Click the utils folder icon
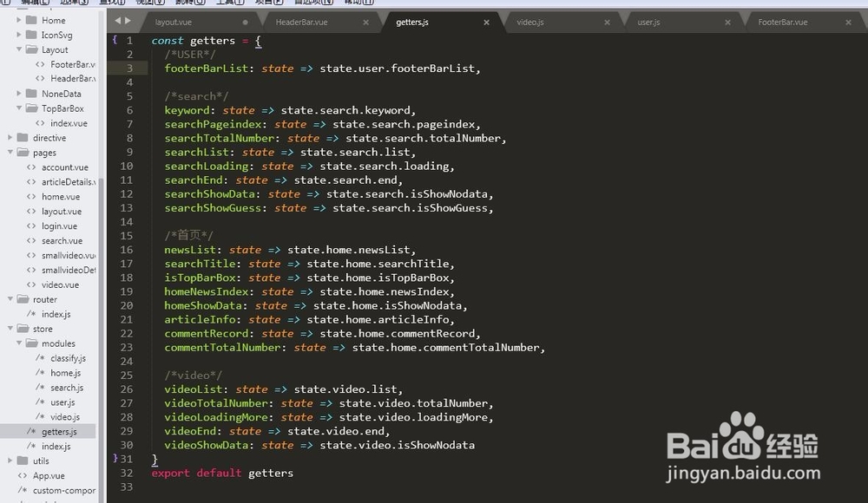868x503 pixels. coord(23,461)
